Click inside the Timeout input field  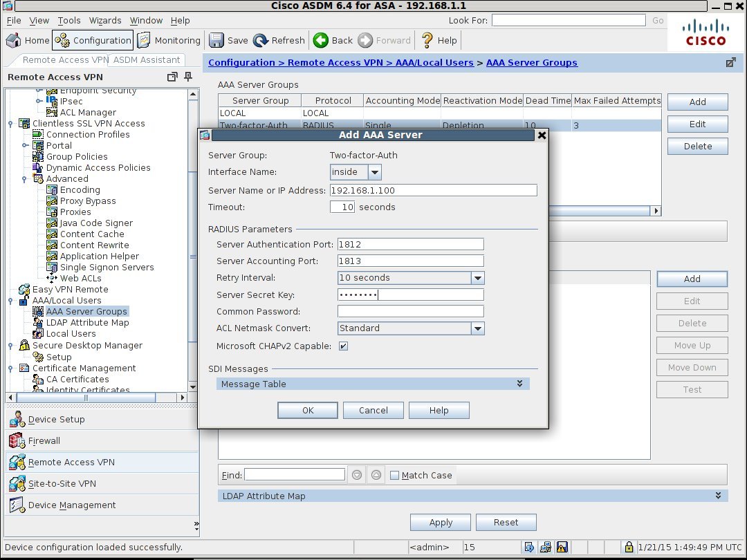tap(342, 207)
